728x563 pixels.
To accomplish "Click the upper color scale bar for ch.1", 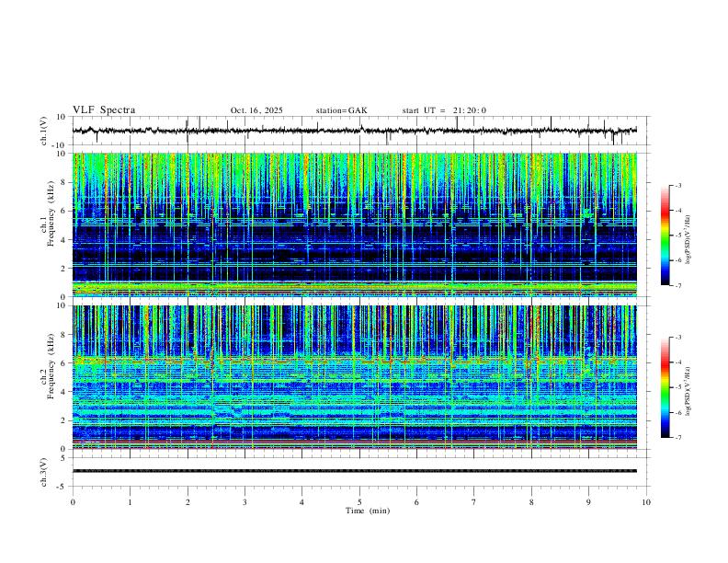I will pos(665,236).
